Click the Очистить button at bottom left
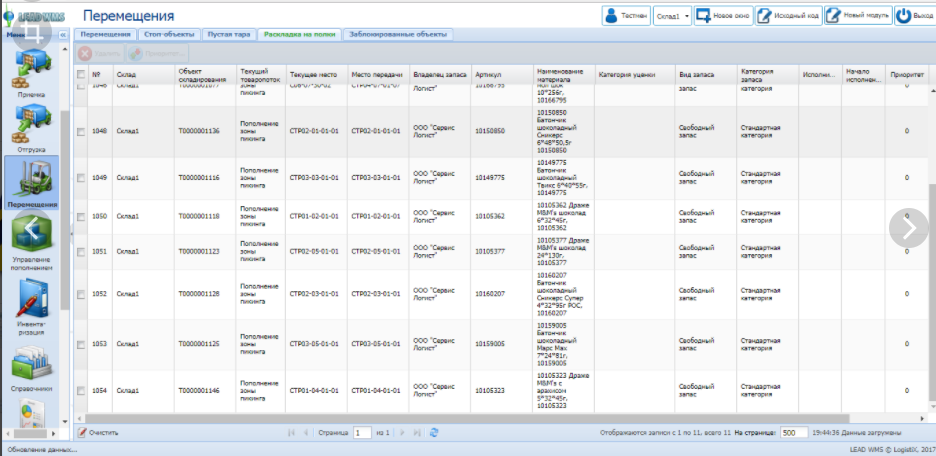Image resolution: width=936 pixels, height=456 pixels. pos(98,433)
